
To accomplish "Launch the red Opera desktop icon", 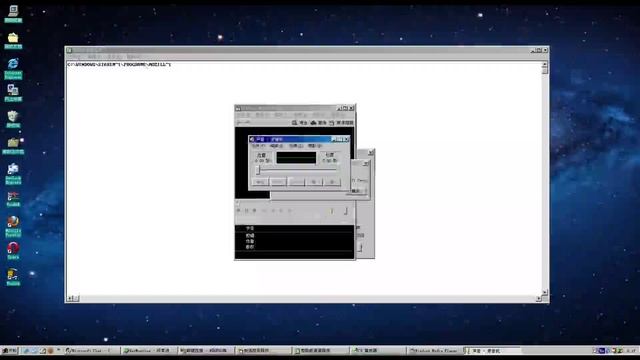I will click(x=13, y=250).
